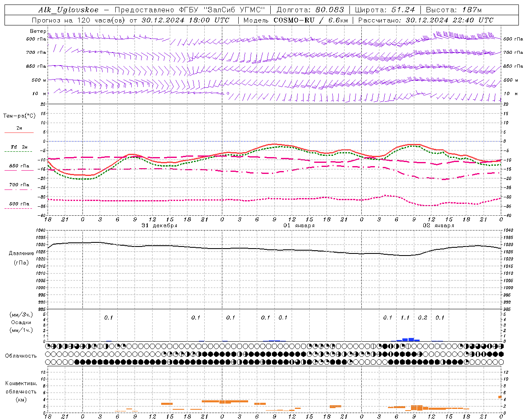Select the Прогноз на 120 часа(ов) text
The image size is (525, 420).
pyautogui.click(x=80, y=20)
